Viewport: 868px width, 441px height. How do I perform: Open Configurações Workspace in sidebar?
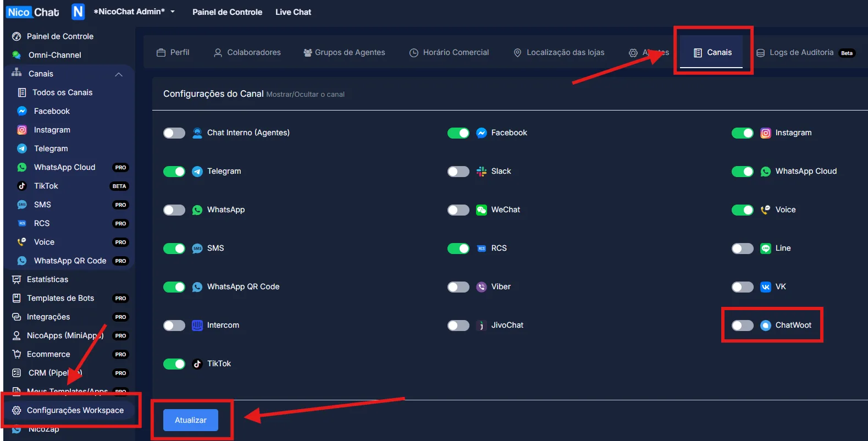pos(69,410)
